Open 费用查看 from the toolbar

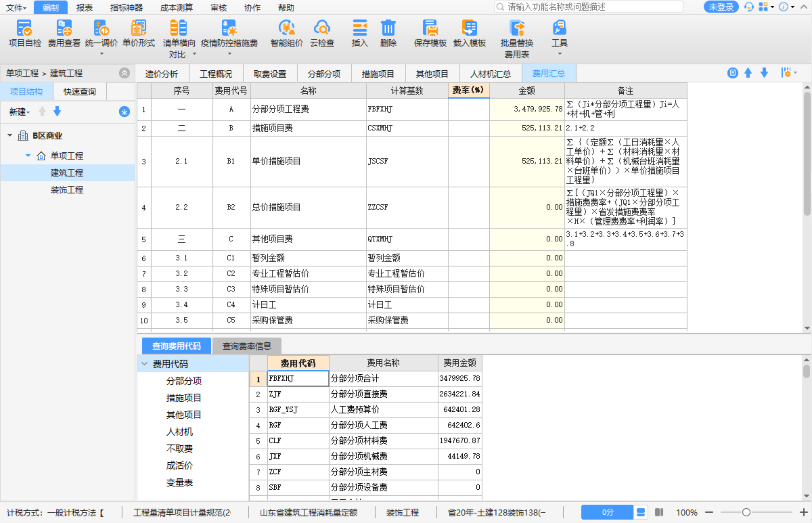coord(64,28)
